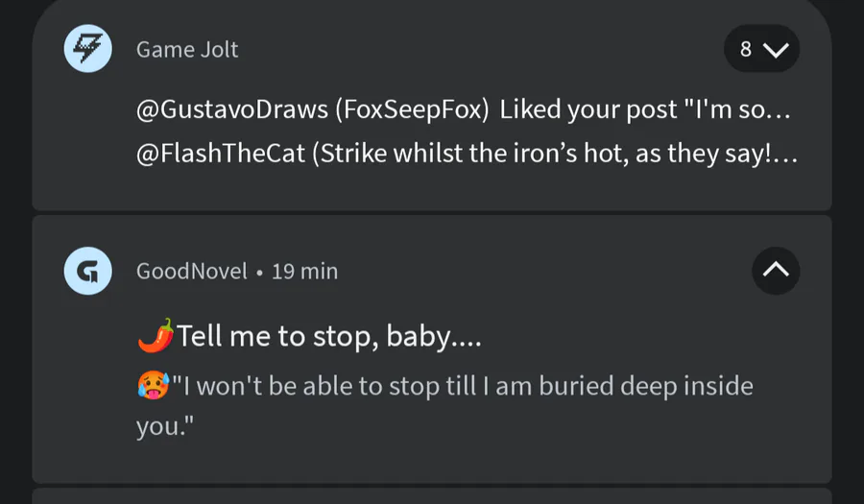Collapse the GoodNovel notification with the up chevron
This screenshot has width=864, height=504.
[x=776, y=271]
